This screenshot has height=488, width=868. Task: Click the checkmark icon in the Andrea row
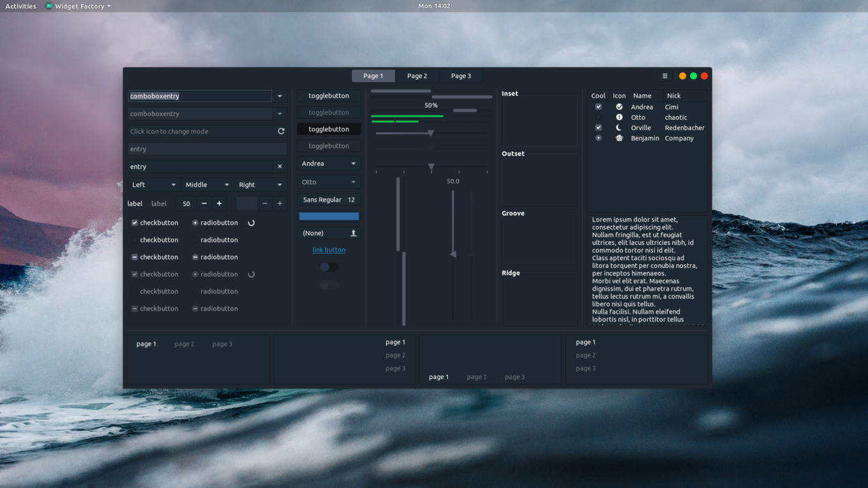pos(619,107)
